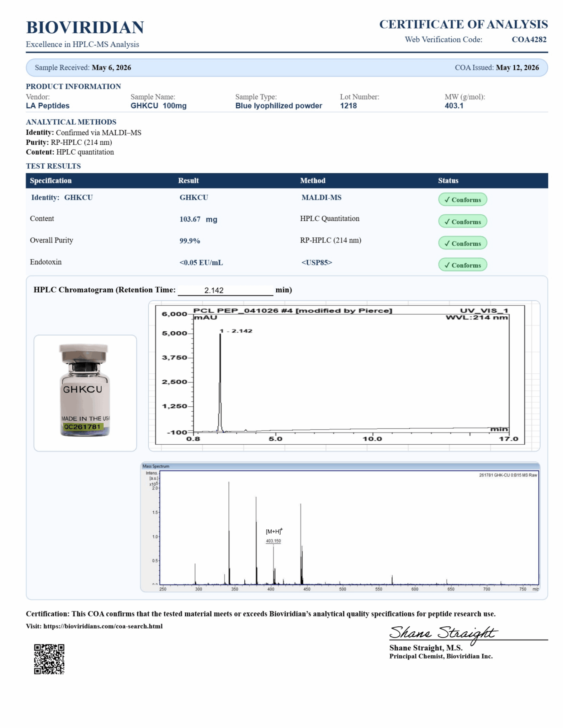This screenshot has width=563, height=728.
Task: Click the Conforms badge in the Identity row
Action: (462, 199)
